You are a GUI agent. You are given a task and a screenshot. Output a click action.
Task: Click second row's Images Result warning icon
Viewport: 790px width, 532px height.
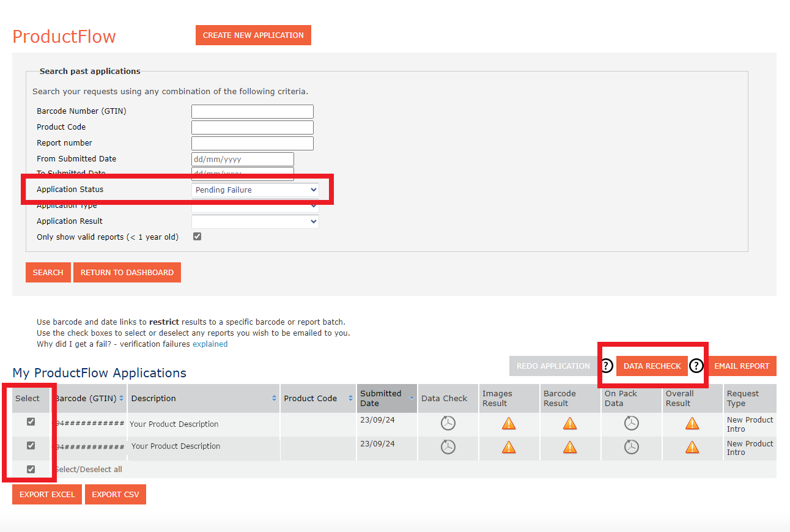(509, 447)
